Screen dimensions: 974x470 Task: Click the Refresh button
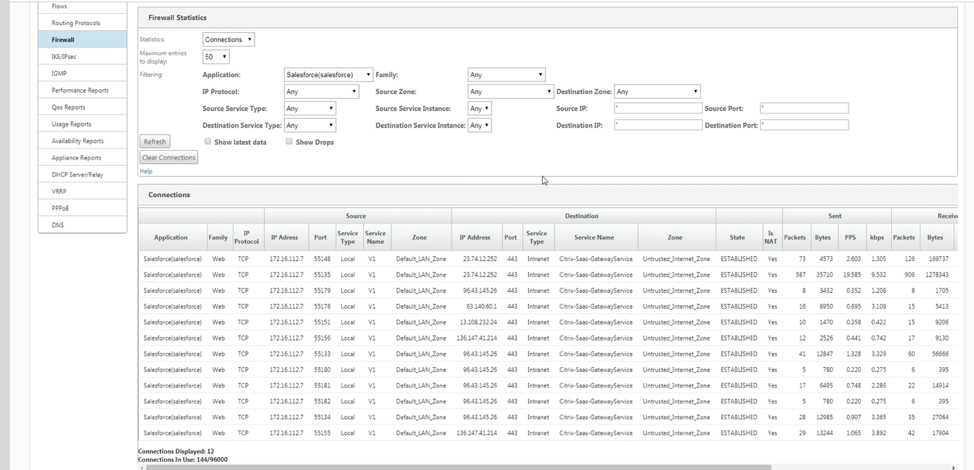(x=155, y=142)
